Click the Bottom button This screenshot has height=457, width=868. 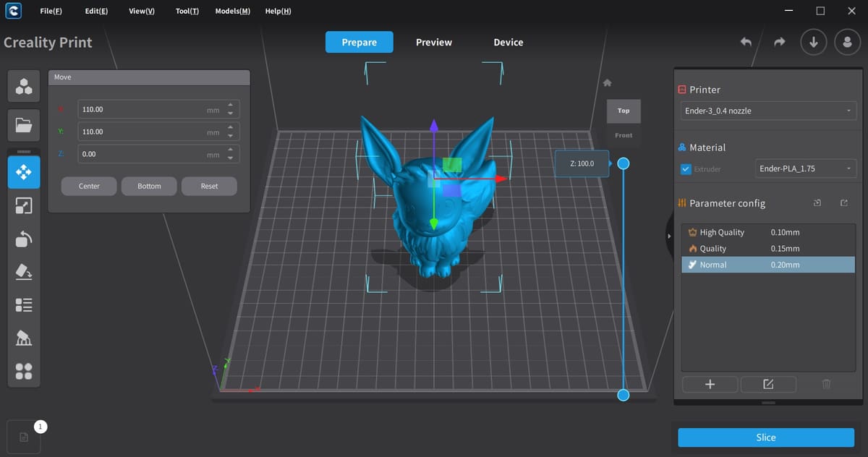tap(150, 186)
